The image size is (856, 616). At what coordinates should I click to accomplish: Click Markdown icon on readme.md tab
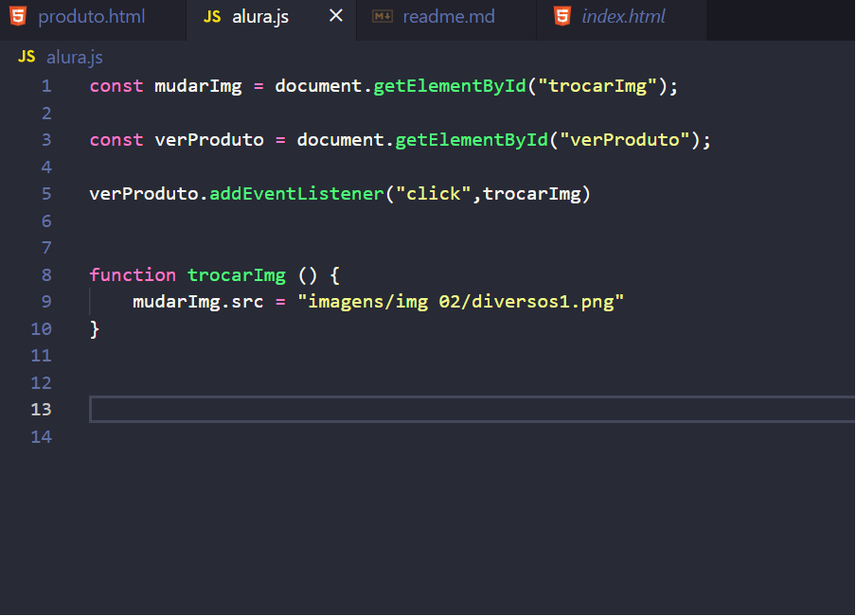click(383, 17)
